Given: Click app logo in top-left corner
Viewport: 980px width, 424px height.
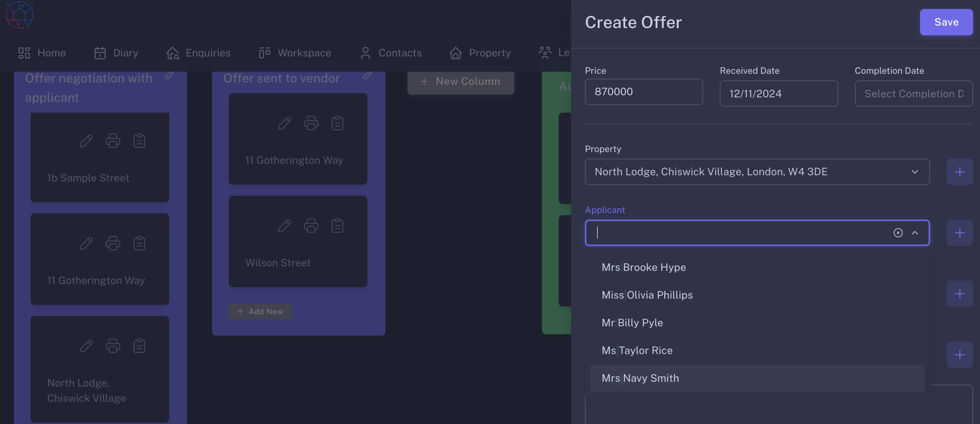Looking at the screenshot, I should tap(20, 15).
